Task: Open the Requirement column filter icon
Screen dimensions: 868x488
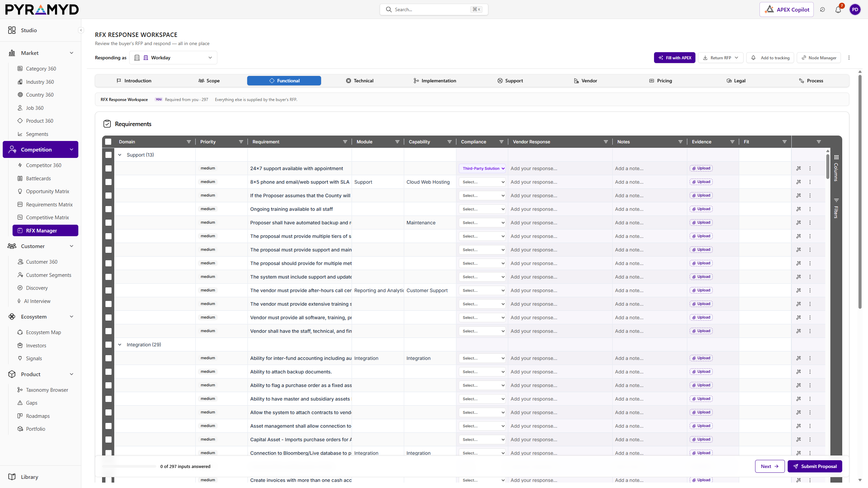Action: tap(345, 142)
